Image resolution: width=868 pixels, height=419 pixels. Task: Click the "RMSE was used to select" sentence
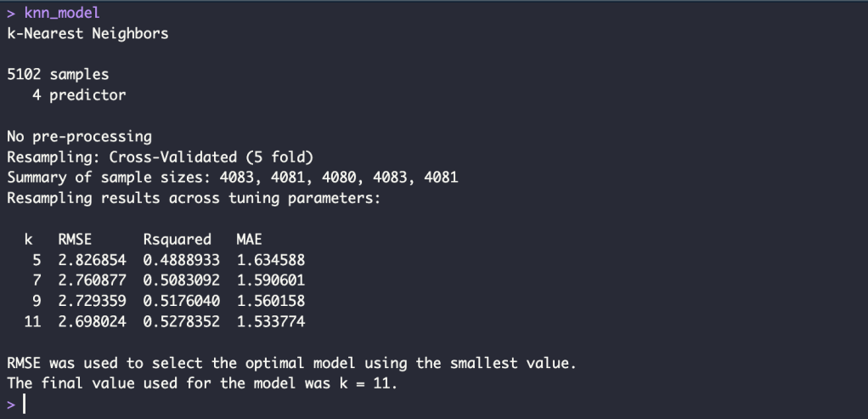pyautogui.click(x=291, y=363)
